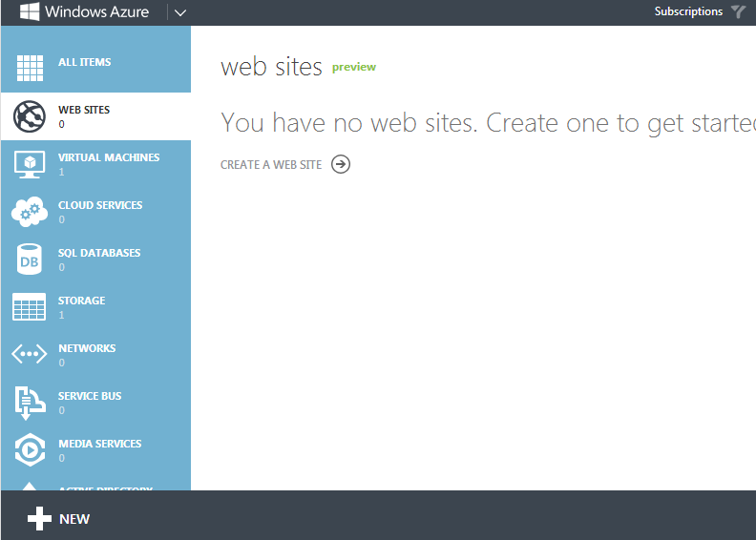Screen dimensions: 756x540
Task: Click the Subscriptions filter funnel icon
Action: 738,12
